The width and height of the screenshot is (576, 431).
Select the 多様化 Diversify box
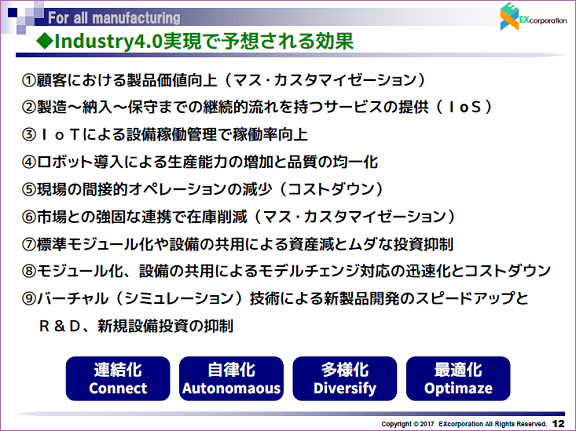tap(345, 378)
